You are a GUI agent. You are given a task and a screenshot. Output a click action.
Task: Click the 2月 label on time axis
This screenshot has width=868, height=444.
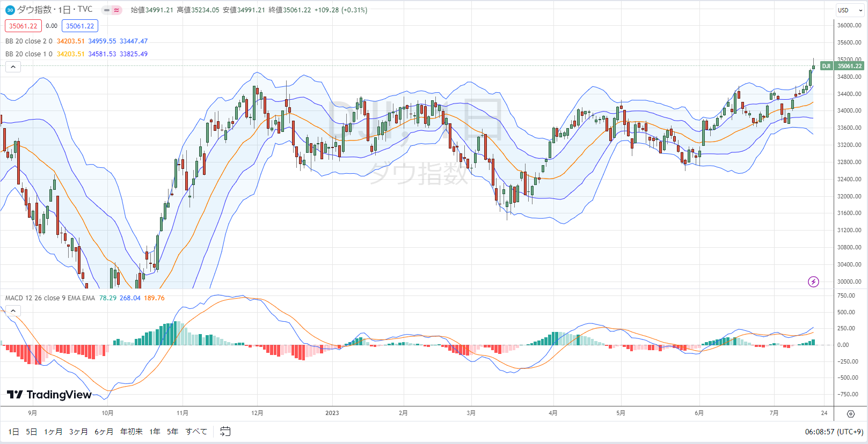click(403, 413)
